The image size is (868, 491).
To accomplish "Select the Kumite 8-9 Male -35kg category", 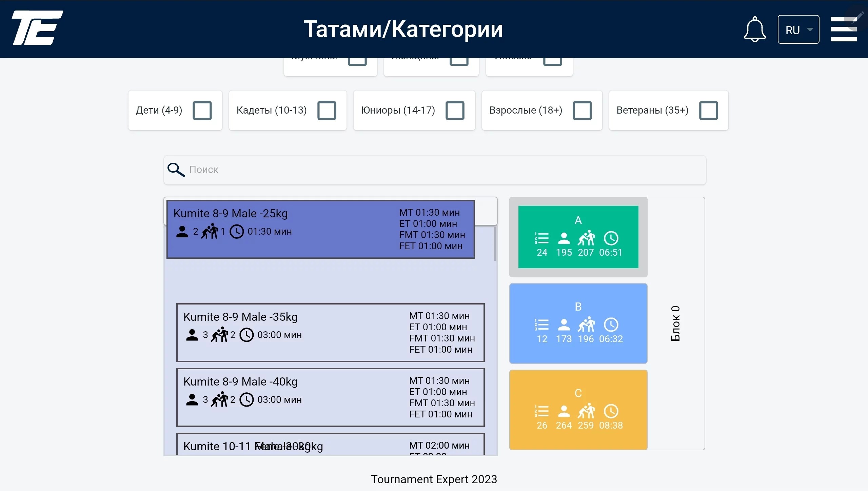I will (330, 333).
